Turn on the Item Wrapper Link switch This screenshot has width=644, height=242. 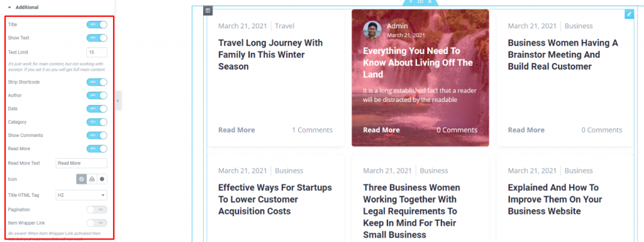[x=97, y=223]
